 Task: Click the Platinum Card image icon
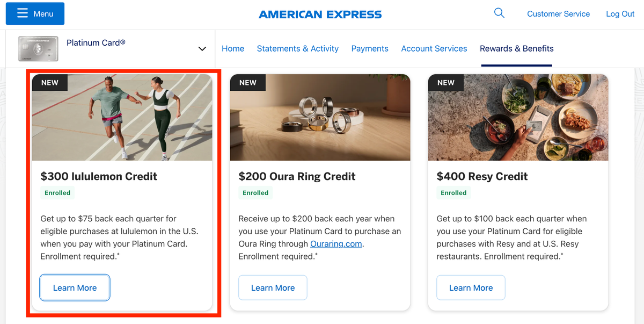click(38, 49)
